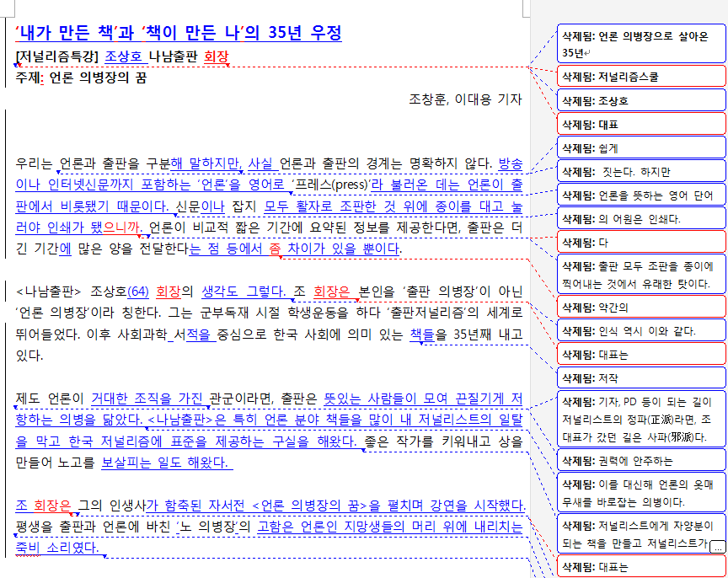
Task: Click the '삭제됨: 의 어원은 인쇄다.' balloon
Action: click(639, 217)
